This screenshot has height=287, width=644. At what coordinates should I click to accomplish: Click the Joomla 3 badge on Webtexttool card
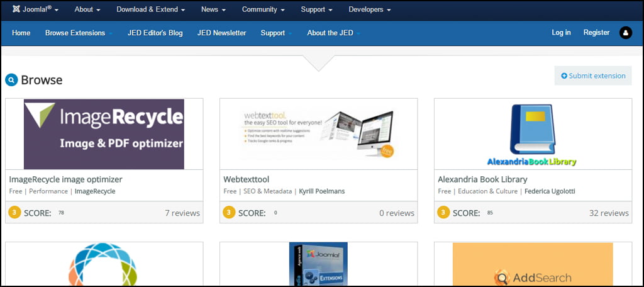(x=229, y=212)
